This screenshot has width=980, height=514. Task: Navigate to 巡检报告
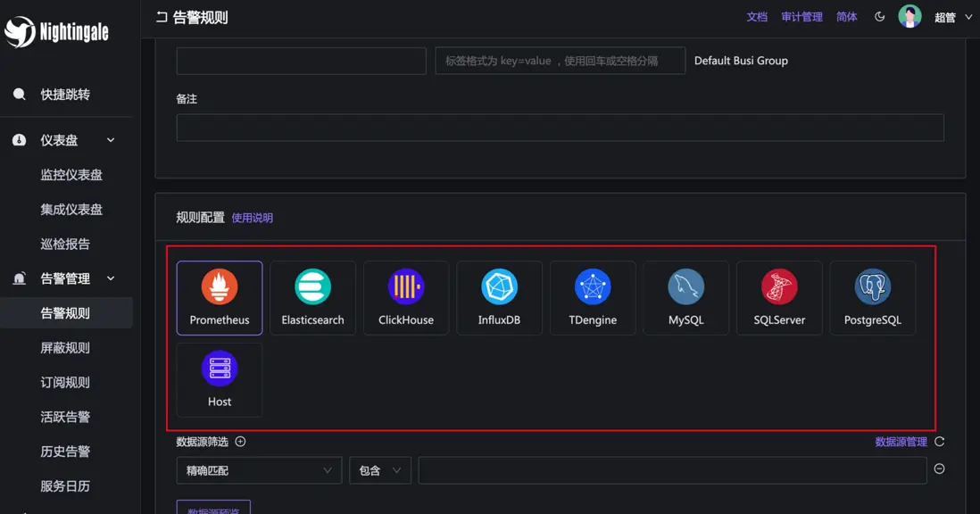pyautogui.click(x=65, y=245)
